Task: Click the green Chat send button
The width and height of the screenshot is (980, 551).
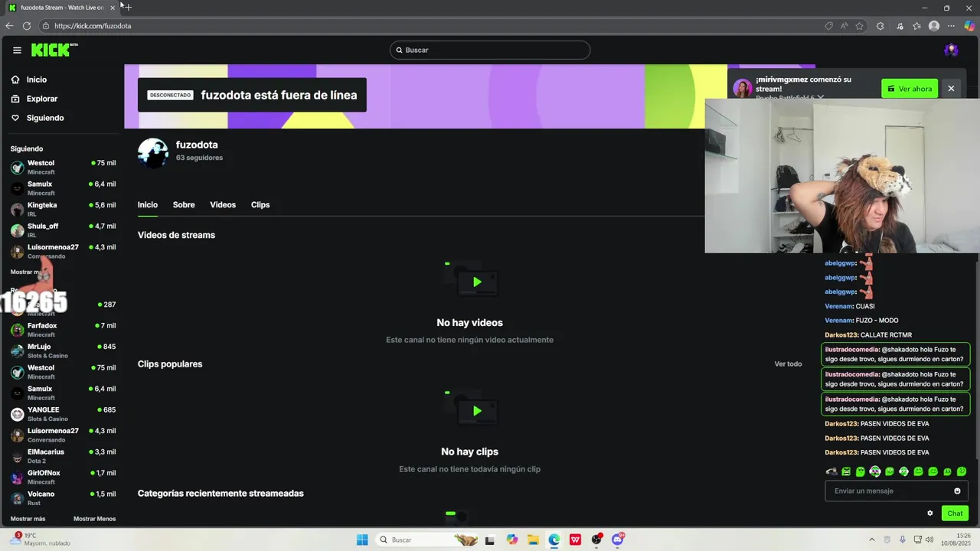Action: click(x=955, y=514)
